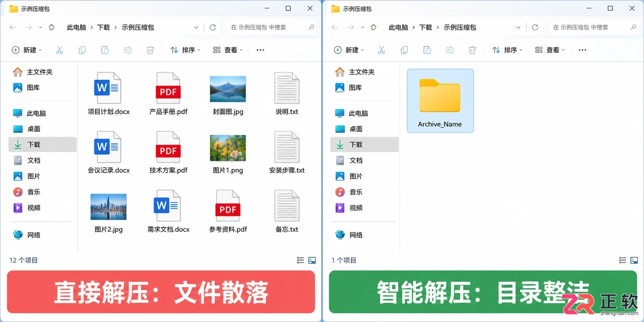Switch right window to large icons view
The height and width of the screenshot is (322, 644).
634,260
